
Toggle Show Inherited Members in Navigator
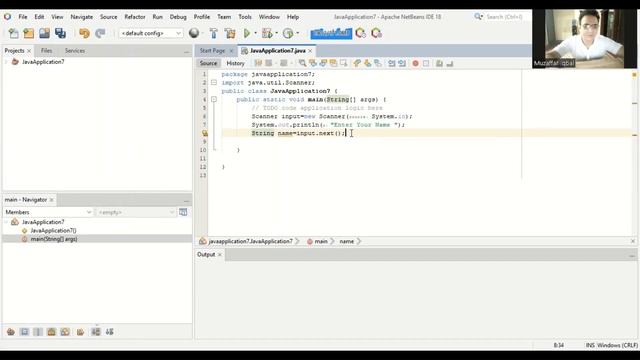coord(11,332)
